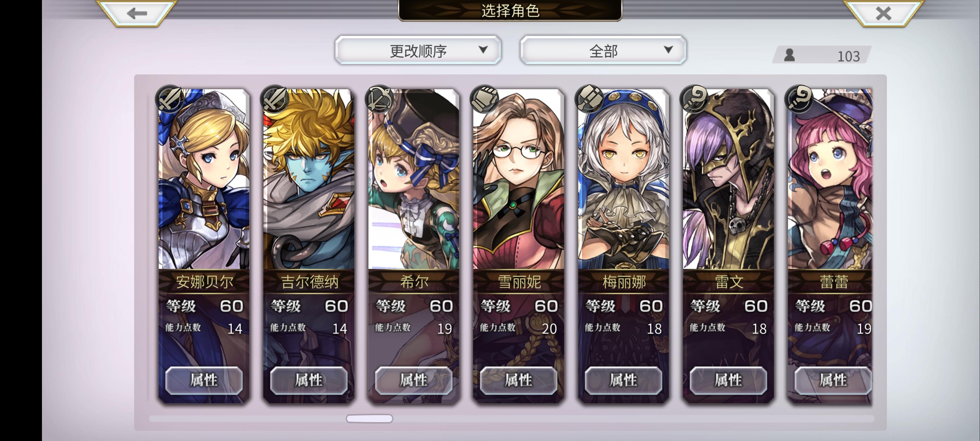Screen dimensions: 980x441
Task: Choose the 希尔 character portrait
Action: 414,179
